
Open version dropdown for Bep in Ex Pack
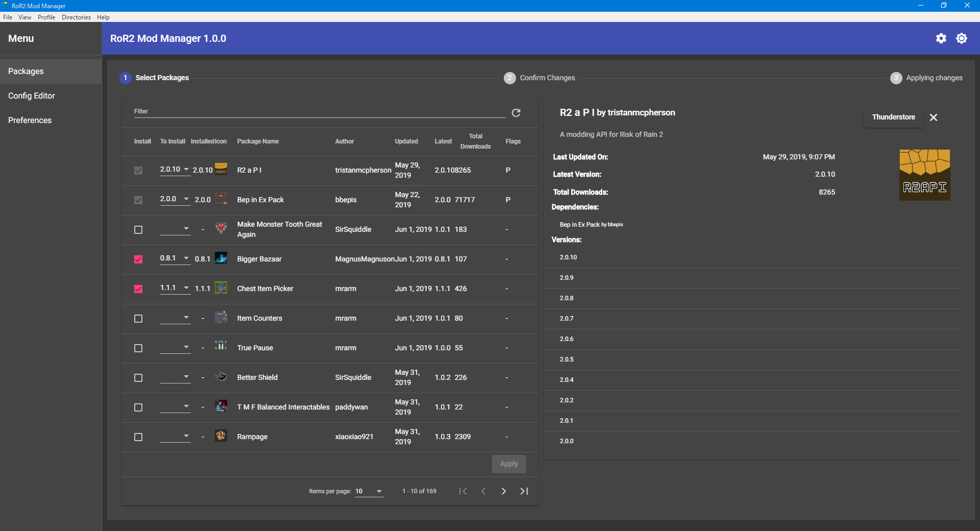175,199
